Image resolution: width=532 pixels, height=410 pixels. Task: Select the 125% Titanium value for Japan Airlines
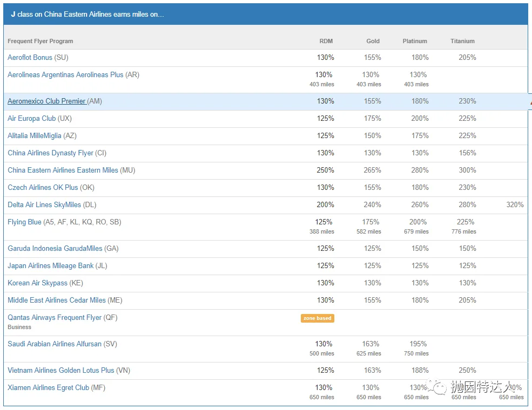point(468,266)
